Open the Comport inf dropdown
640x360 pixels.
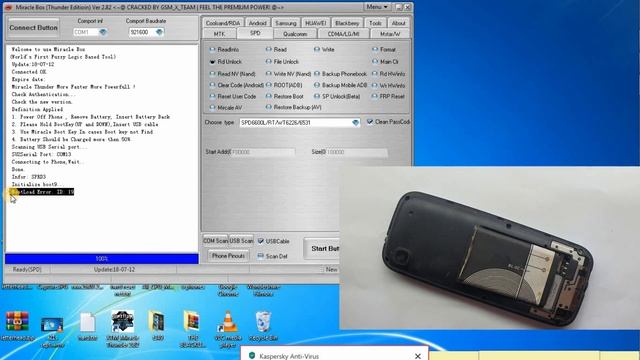pos(103,32)
